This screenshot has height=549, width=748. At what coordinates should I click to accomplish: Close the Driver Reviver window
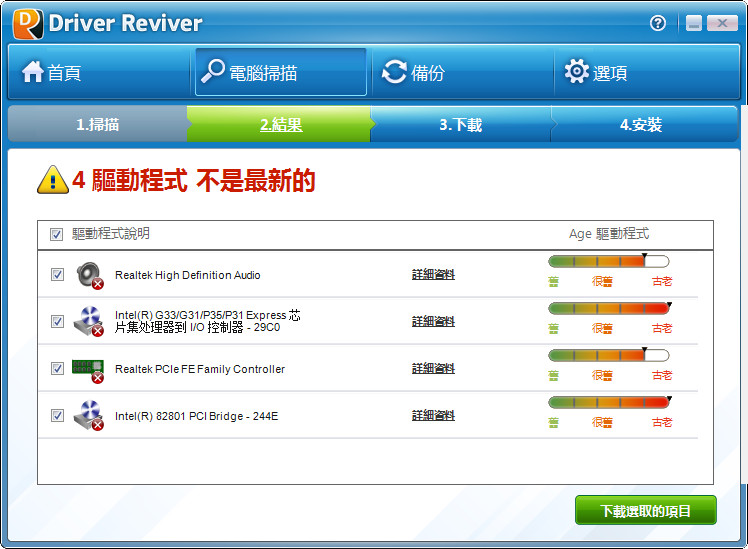tap(722, 23)
